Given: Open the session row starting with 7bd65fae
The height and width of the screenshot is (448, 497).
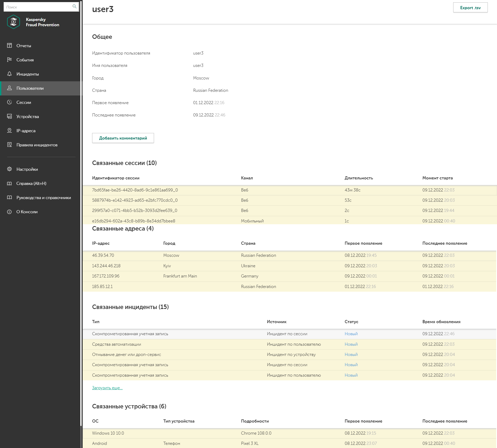Looking at the screenshot, I should point(135,190).
